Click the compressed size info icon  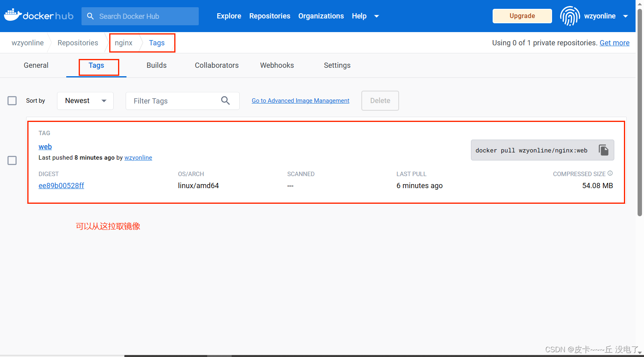(x=610, y=173)
